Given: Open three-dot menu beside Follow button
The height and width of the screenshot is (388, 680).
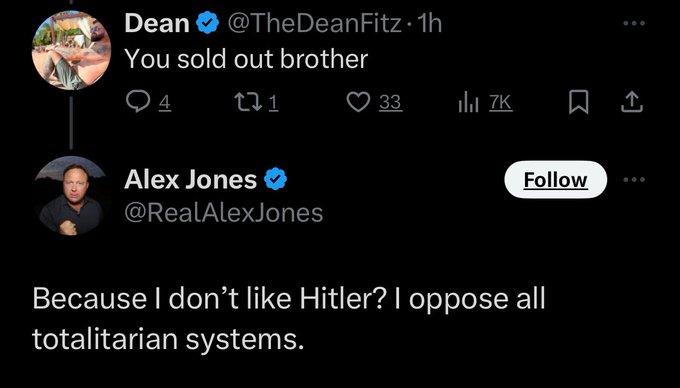Looking at the screenshot, I should pyautogui.click(x=634, y=179).
